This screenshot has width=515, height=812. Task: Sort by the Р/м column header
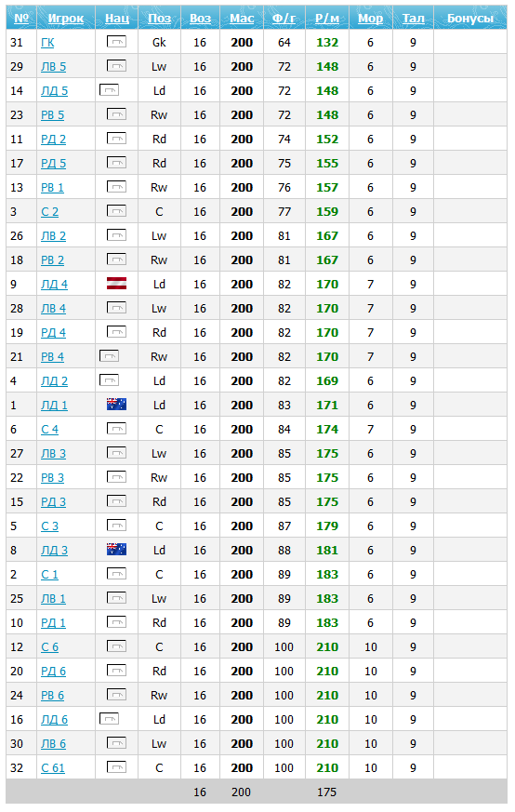click(327, 18)
